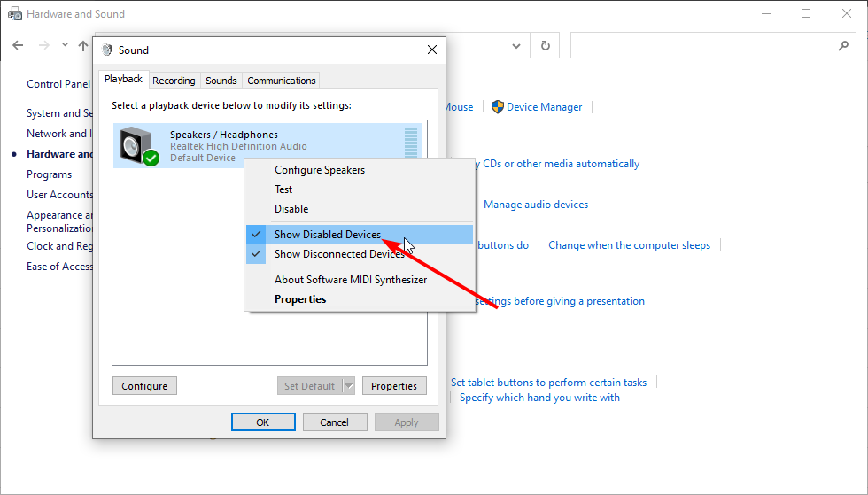The height and width of the screenshot is (495, 868).
Task: Click the OK button
Action: point(263,422)
